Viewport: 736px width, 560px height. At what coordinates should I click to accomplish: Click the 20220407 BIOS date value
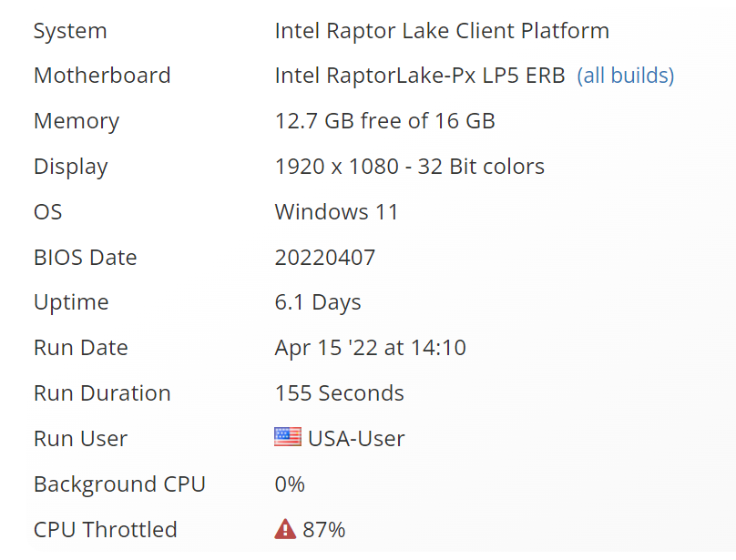click(324, 258)
